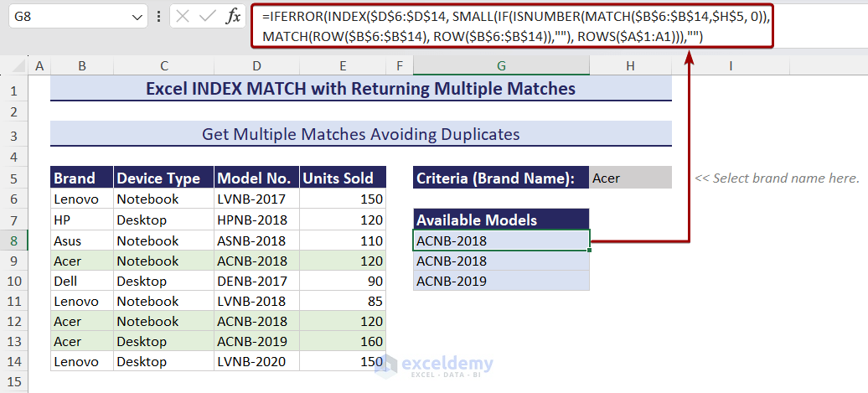Click the Cancel X icon in formula bar
Screen dimensions: 868x393
pos(183,17)
